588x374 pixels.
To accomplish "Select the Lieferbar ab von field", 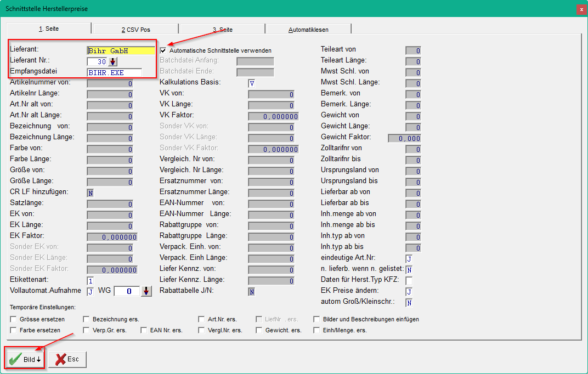I will click(x=413, y=193).
